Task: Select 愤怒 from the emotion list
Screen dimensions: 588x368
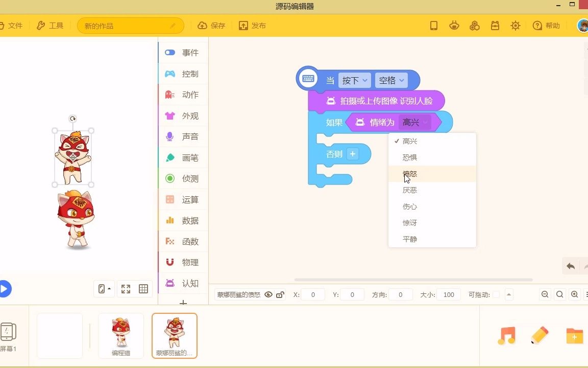Action: tap(409, 174)
